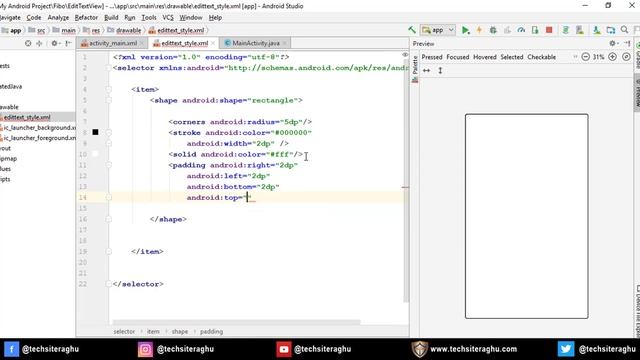The height and width of the screenshot is (360, 640).
Task: Hide the Project tool window icon
Action: tap(68, 43)
